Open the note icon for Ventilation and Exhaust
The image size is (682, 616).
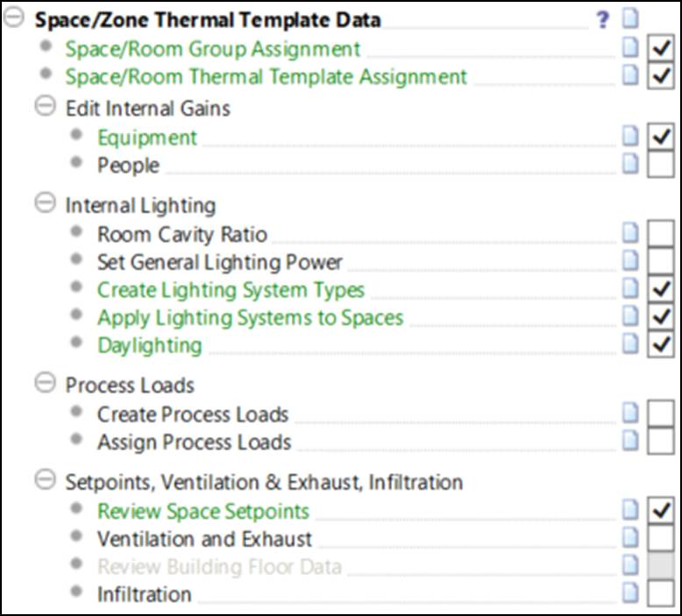pyautogui.click(x=630, y=537)
